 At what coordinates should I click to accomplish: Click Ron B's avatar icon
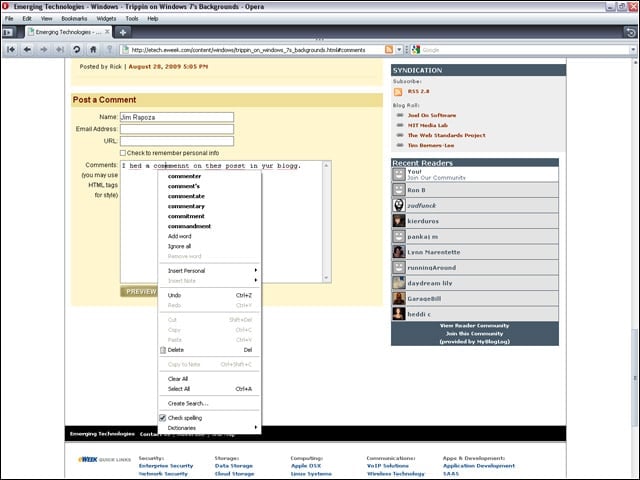point(399,190)
